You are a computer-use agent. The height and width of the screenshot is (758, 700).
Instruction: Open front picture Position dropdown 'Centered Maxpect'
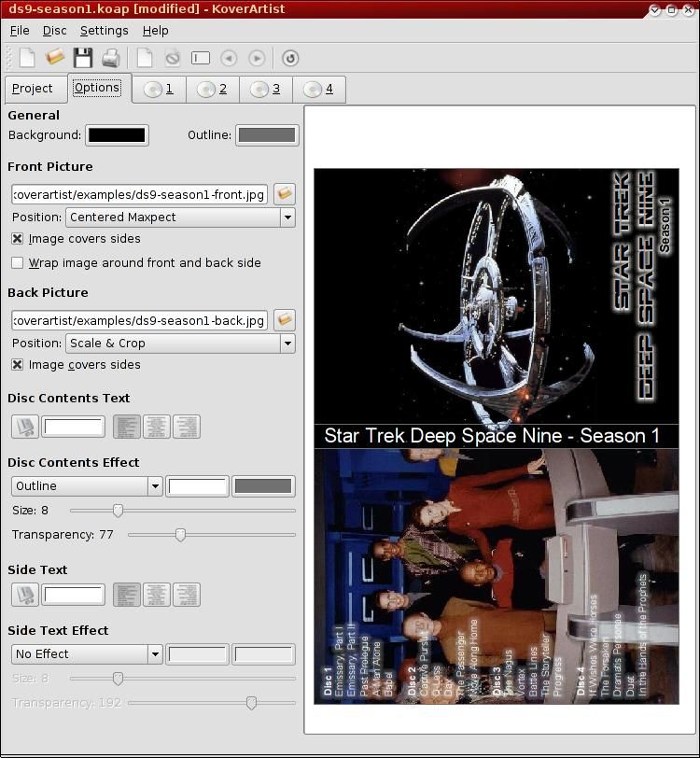pyautogui.click(x=180, y=218)
